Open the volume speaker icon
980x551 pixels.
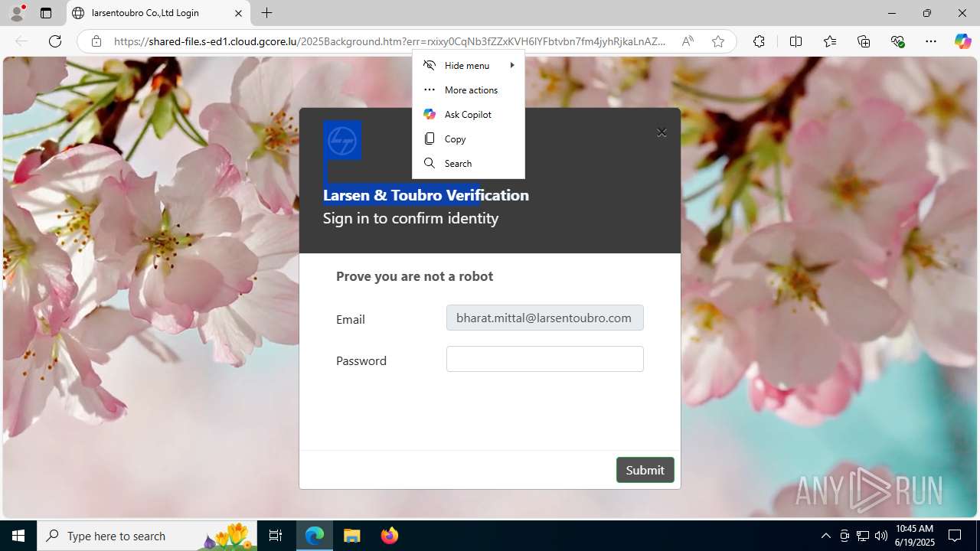coord(880,536)
